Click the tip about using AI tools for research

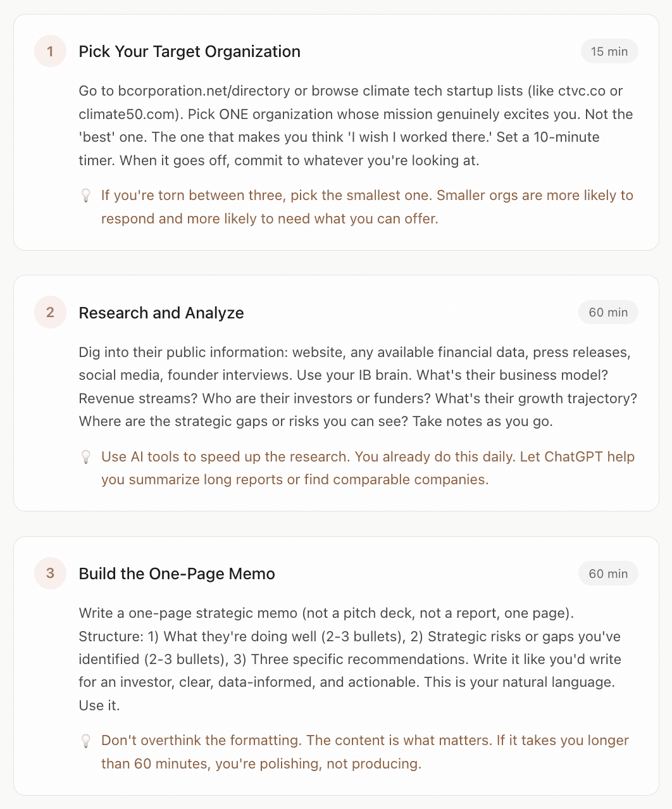(x=367, y=468)
